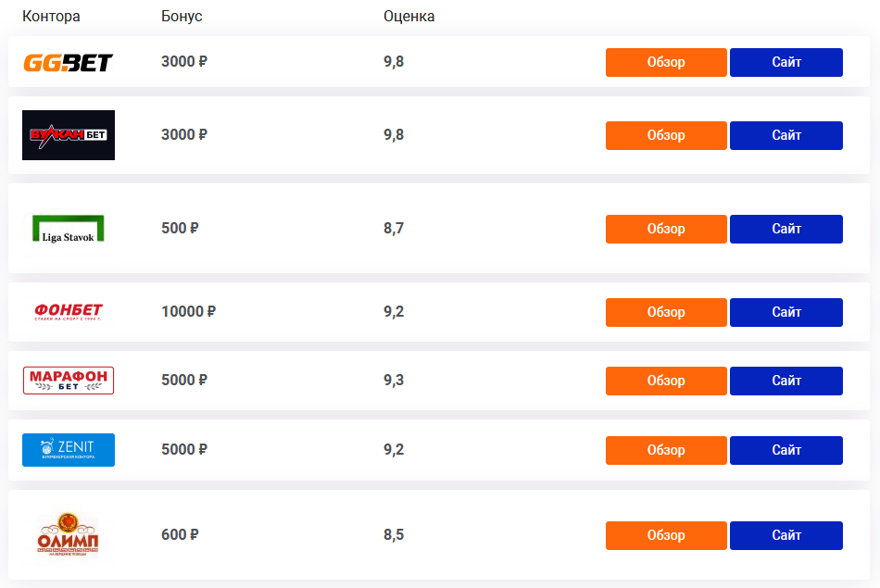
Task: Open Обзор for Vulkan Bet
Action: 666,136
